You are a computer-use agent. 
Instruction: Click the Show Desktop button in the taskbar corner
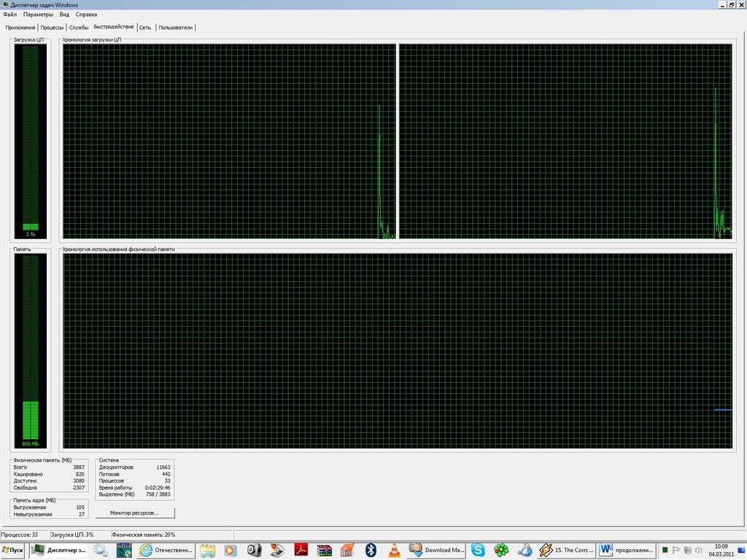click(741, 550)
